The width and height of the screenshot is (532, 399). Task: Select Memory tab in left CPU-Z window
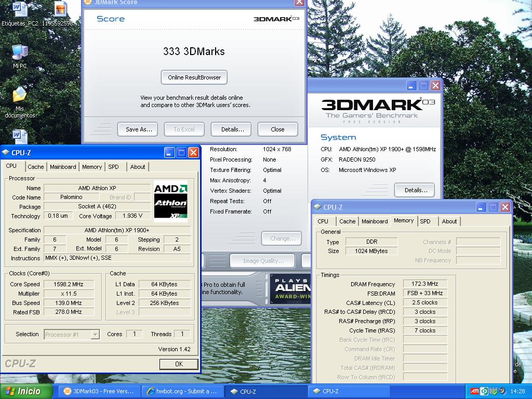[x=91, y=167]
